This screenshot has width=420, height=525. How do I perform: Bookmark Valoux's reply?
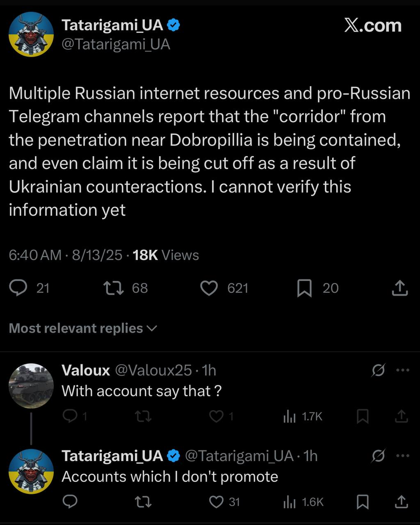[363, 417]
